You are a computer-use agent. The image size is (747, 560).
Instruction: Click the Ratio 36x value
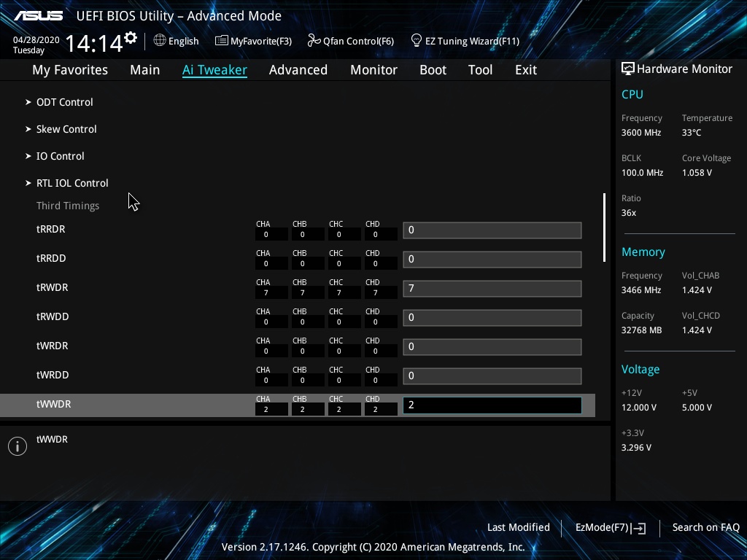point(629,213)
